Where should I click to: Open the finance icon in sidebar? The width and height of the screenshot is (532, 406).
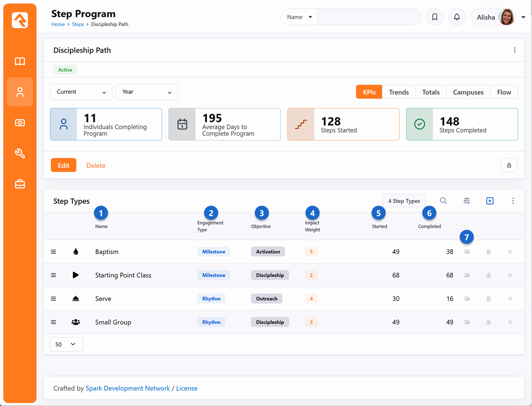point(20,123)
